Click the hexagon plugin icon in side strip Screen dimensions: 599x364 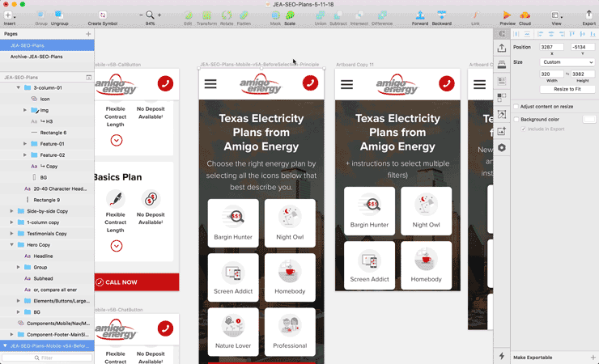pos(502,148)
